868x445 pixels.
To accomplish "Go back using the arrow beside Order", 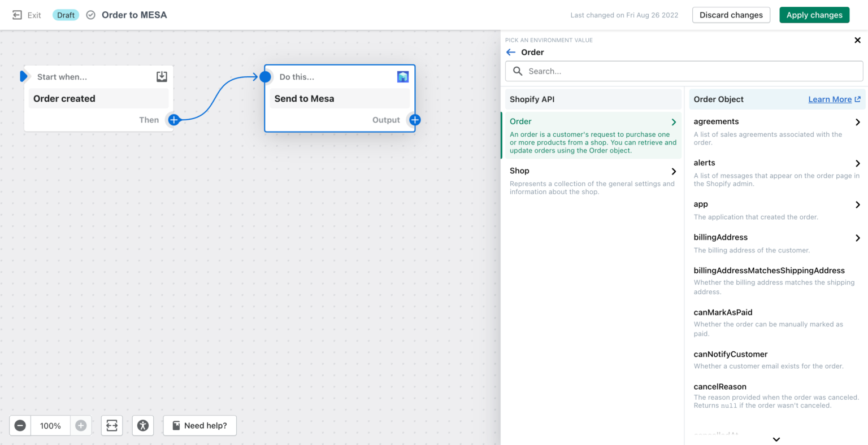I will coord(511,52).
